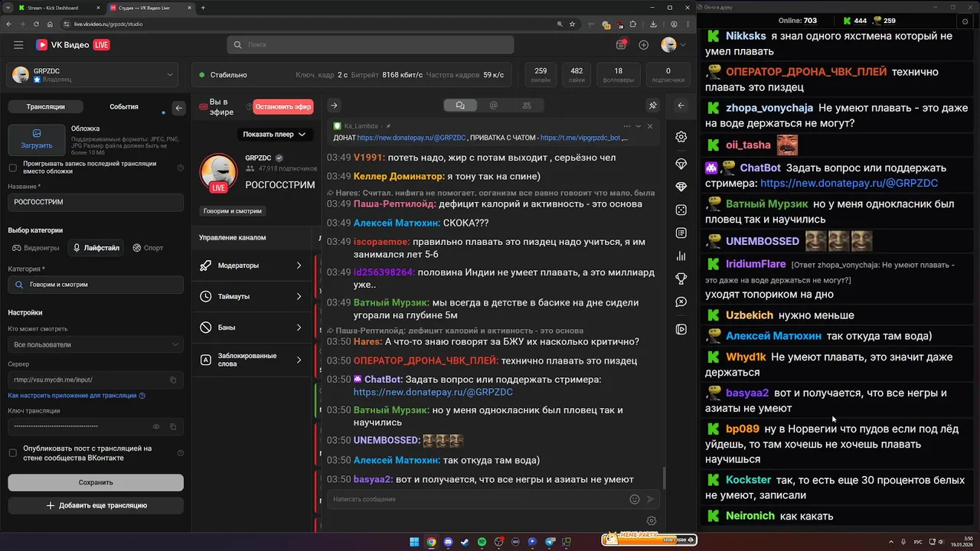The image size is (980, 551).
Task: Expand the pinned message chevron
Action: point(639,126)
